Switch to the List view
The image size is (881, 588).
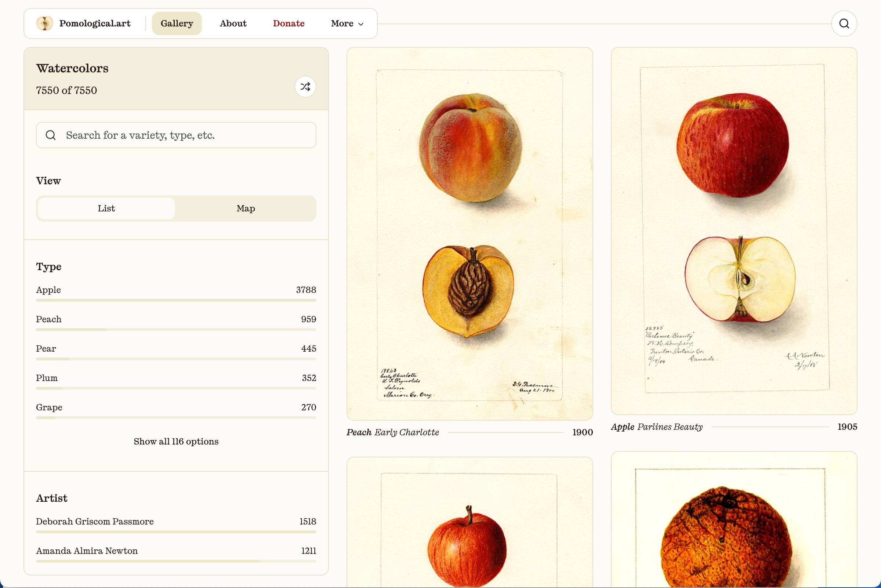pyautogui.click(x=106, y=208)
